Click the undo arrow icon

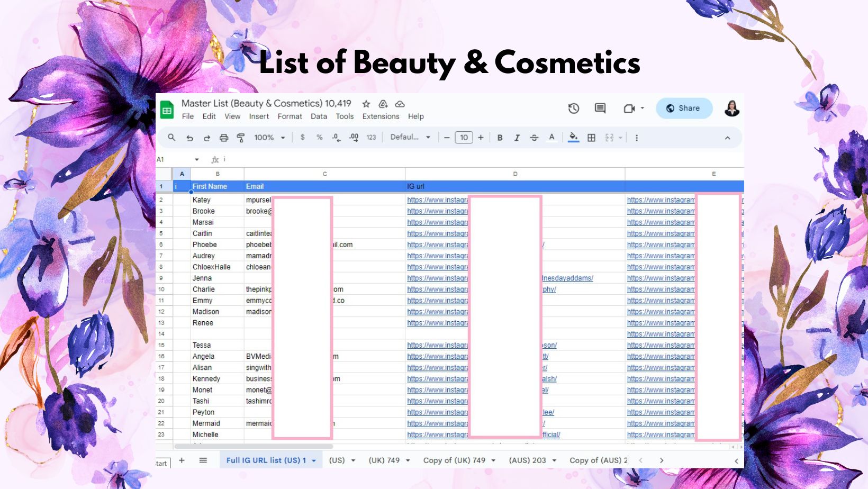coord(189,138)
